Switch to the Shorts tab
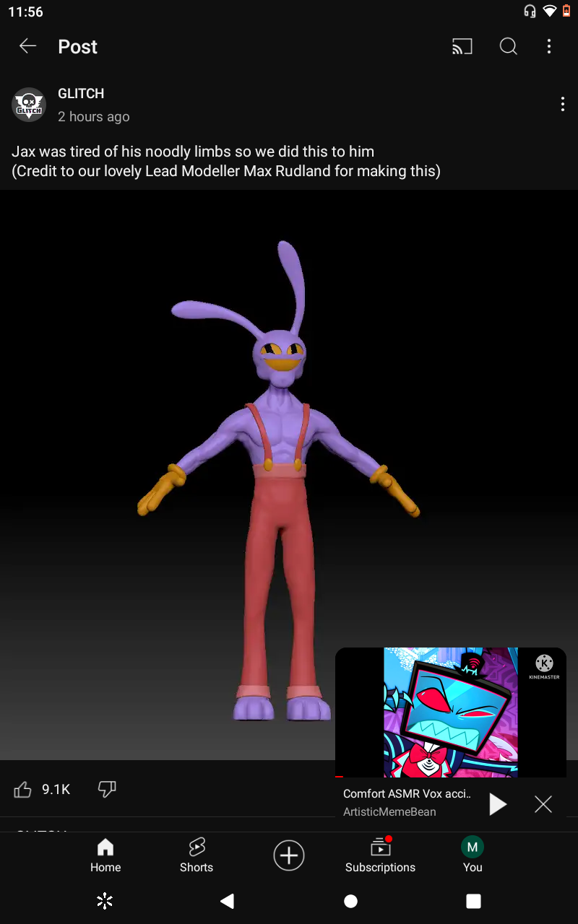Viewport: 578px width, 924px height. click(197, 855)
